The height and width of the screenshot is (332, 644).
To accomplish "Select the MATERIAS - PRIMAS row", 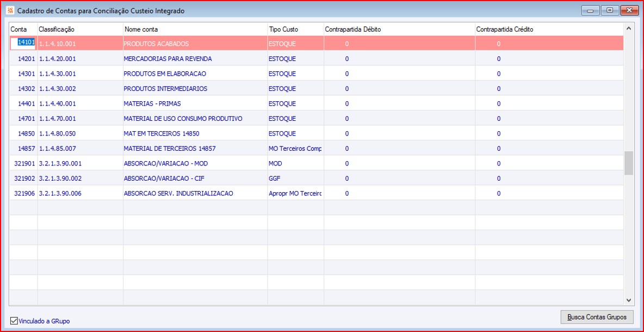I will [x=316, y=103].
